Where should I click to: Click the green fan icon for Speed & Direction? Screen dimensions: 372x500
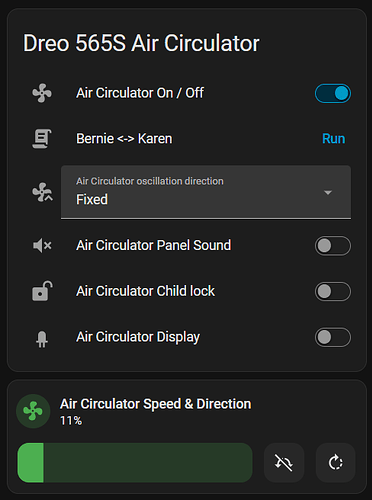[33, 411]
